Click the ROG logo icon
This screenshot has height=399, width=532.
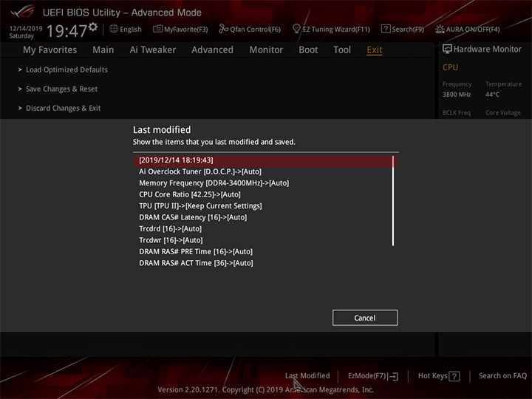point(22,12)
